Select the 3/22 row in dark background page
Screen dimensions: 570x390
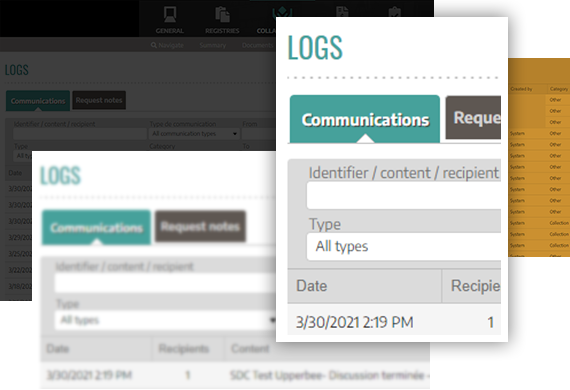pyautogui.click(x=19, y=270)
